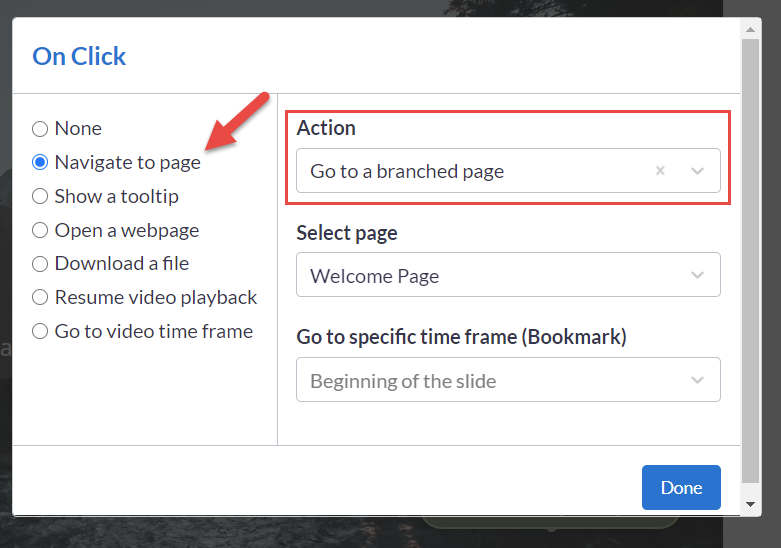Click the Beginning of the slide field
Screen dimensions: 781x548
tap(508, 380)
